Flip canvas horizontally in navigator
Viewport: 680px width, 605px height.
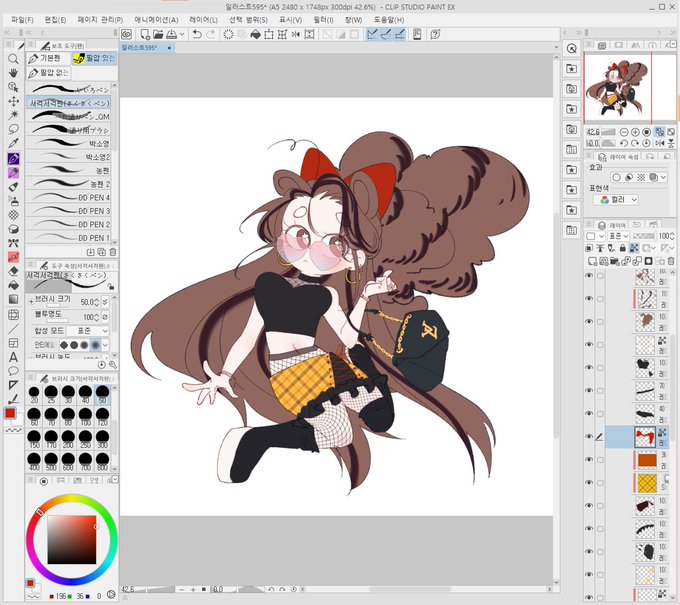[x=660, y=143]
